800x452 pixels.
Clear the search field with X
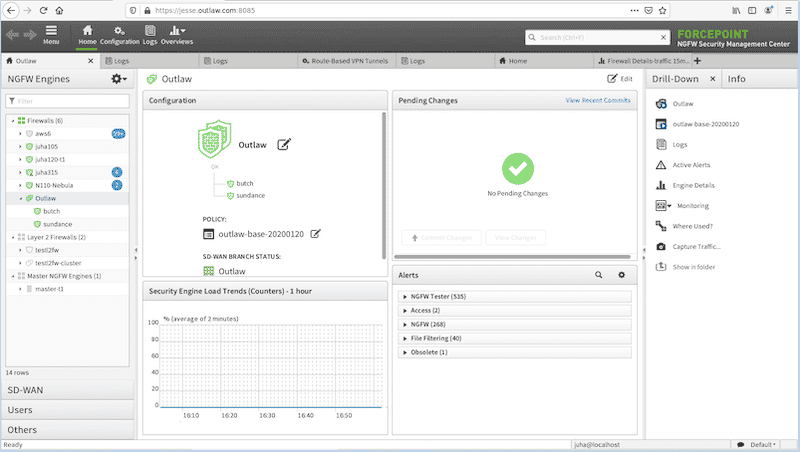663,37
